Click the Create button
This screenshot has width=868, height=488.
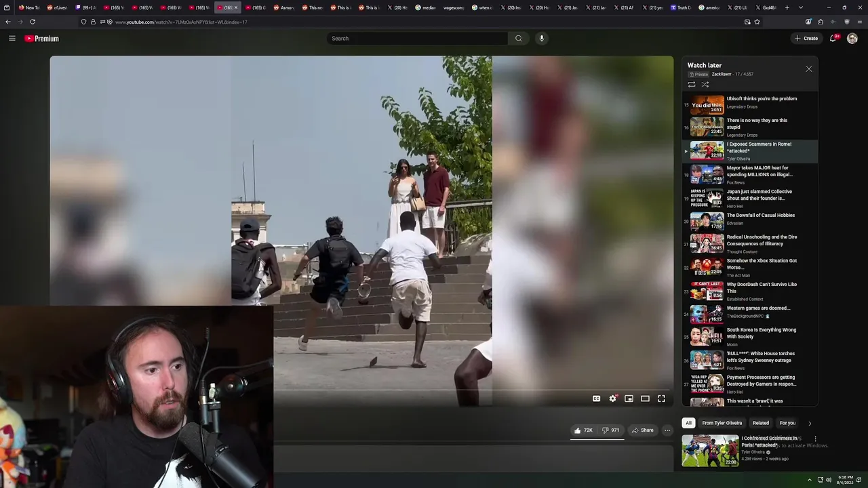(x=806, y=39)
